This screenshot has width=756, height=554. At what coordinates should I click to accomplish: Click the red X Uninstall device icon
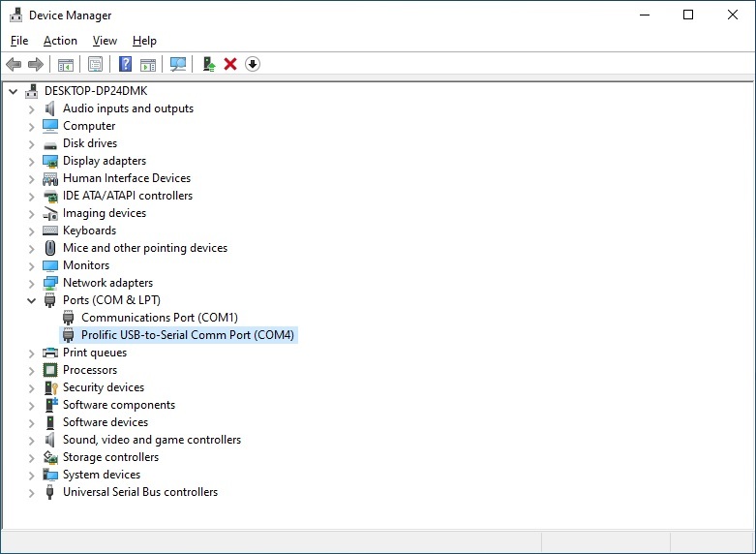230,64
